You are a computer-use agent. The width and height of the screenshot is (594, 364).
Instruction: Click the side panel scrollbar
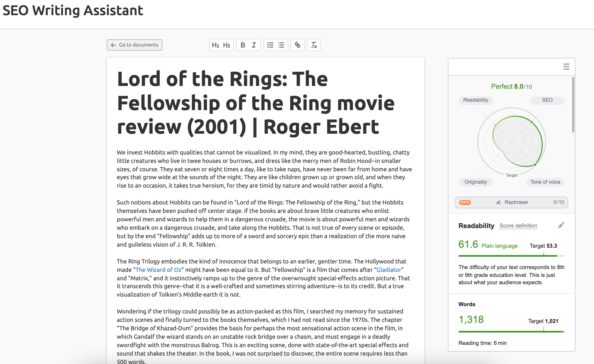pyautogui.click(x=573, y=105)
